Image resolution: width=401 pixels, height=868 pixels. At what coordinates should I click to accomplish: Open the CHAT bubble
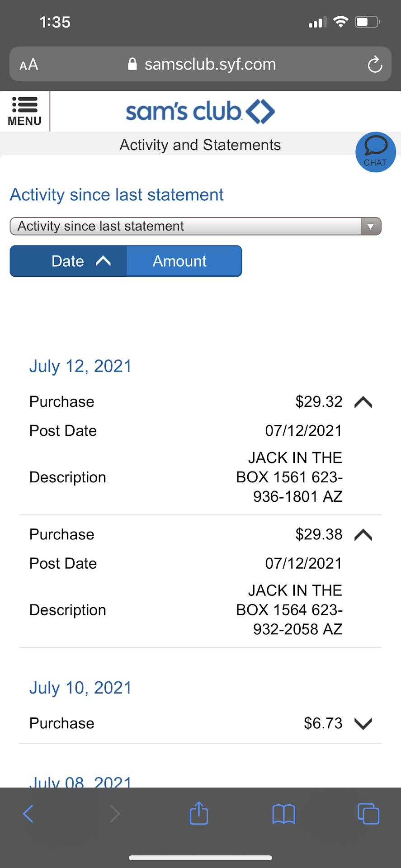pos(375,152)
